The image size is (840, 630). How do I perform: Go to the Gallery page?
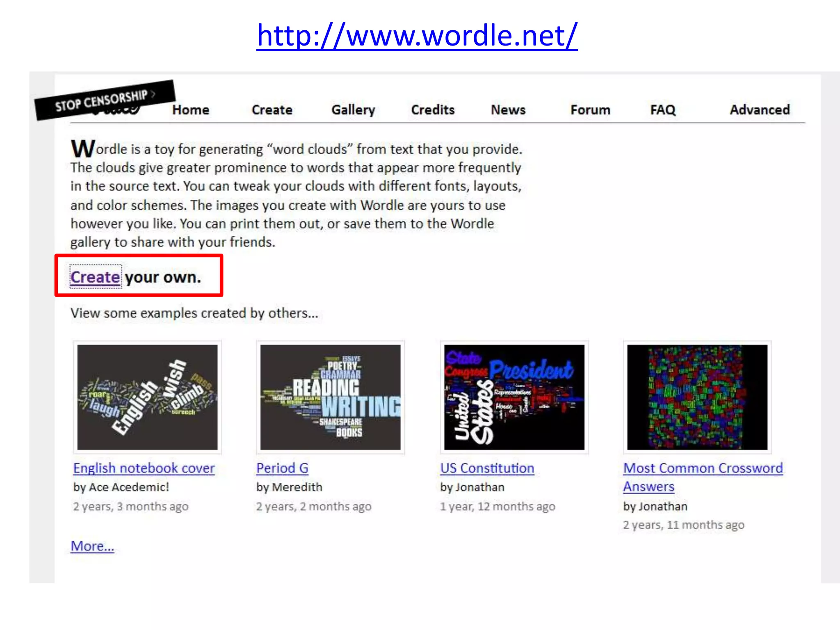click(x=353, y=110)
